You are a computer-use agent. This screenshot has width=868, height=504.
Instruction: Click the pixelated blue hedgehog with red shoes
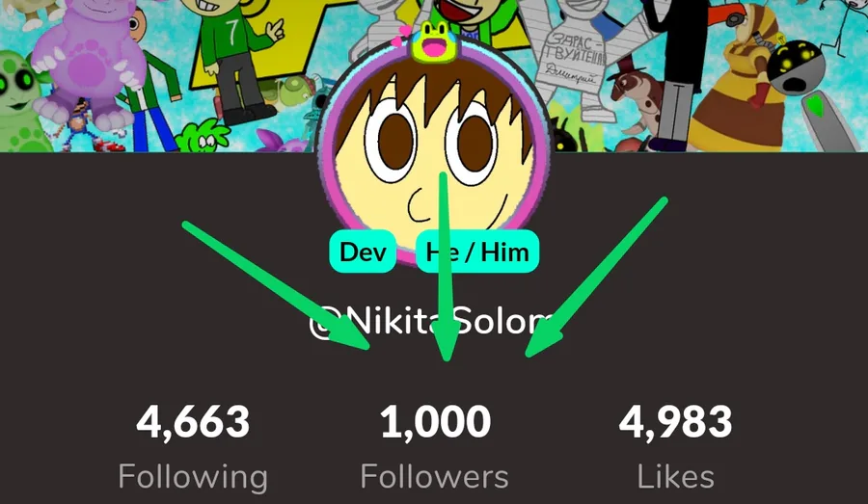click(x=89, y=126)
